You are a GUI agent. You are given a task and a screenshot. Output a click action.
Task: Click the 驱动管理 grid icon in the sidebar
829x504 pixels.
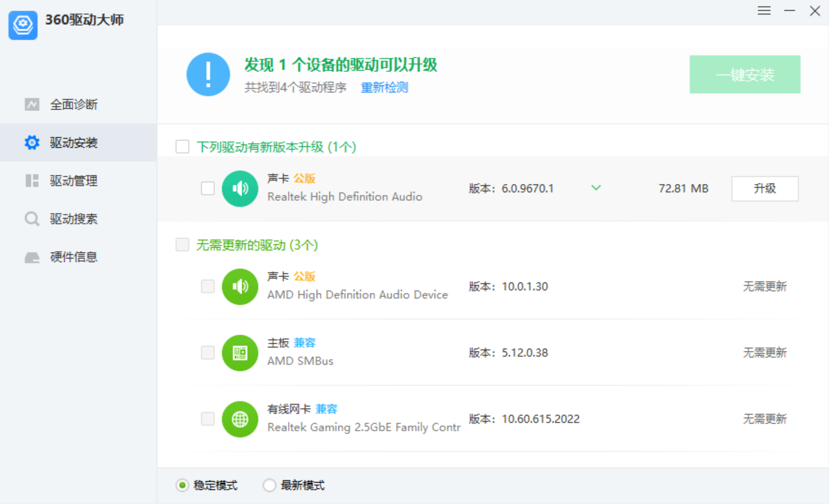[x=32, y=181]
